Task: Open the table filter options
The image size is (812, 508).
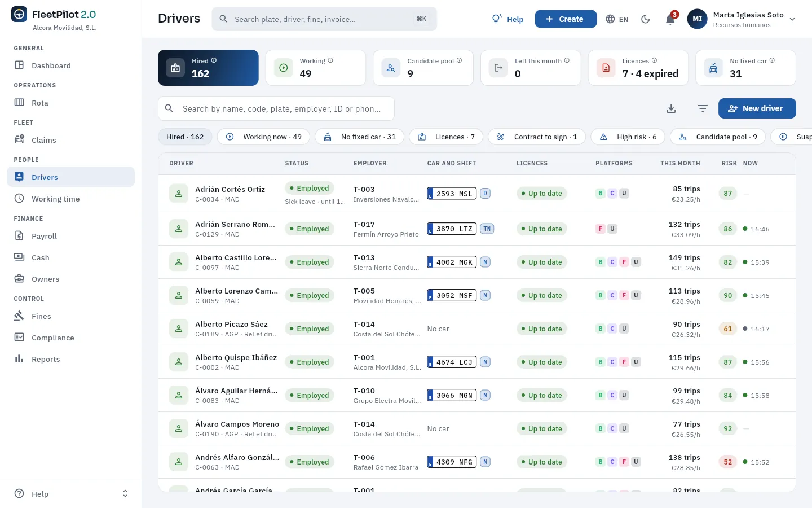Action: tap(703, 108)
